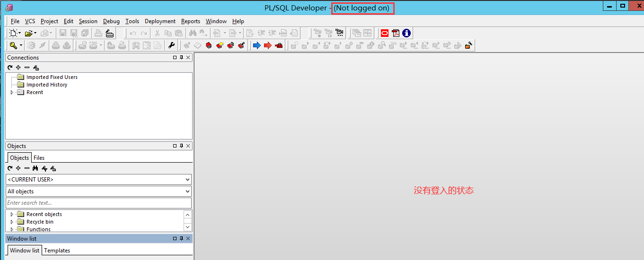Close the Objects panel
Screen dimensions: 644x260
pyautogui.click(x=188, y=146)
